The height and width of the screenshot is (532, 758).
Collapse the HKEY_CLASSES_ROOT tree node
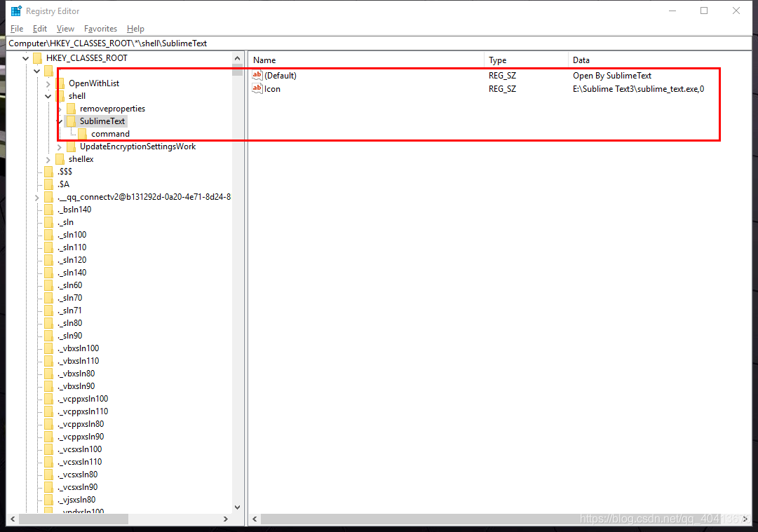[x=26, y=58]
